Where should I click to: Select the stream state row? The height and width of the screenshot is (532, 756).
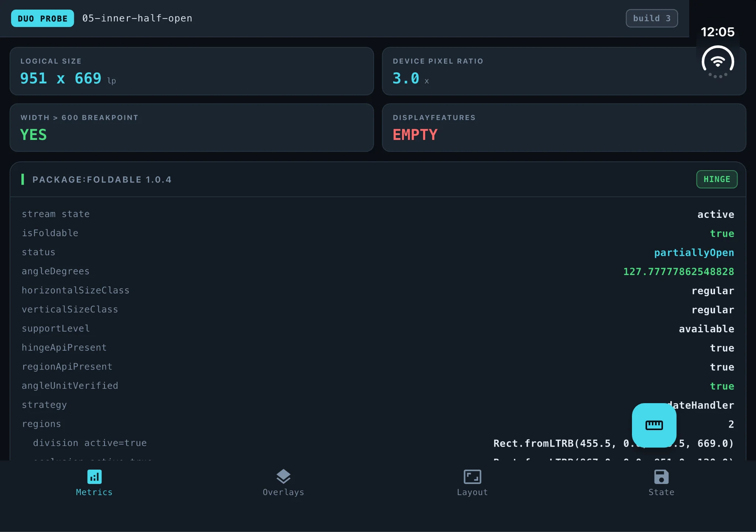point(378,214)
